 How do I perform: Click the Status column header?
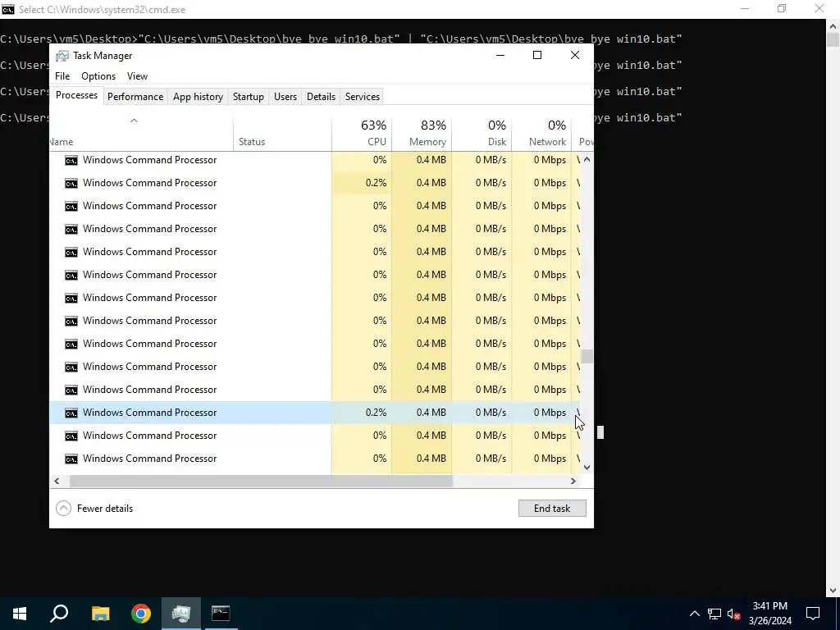click(282, 134)
